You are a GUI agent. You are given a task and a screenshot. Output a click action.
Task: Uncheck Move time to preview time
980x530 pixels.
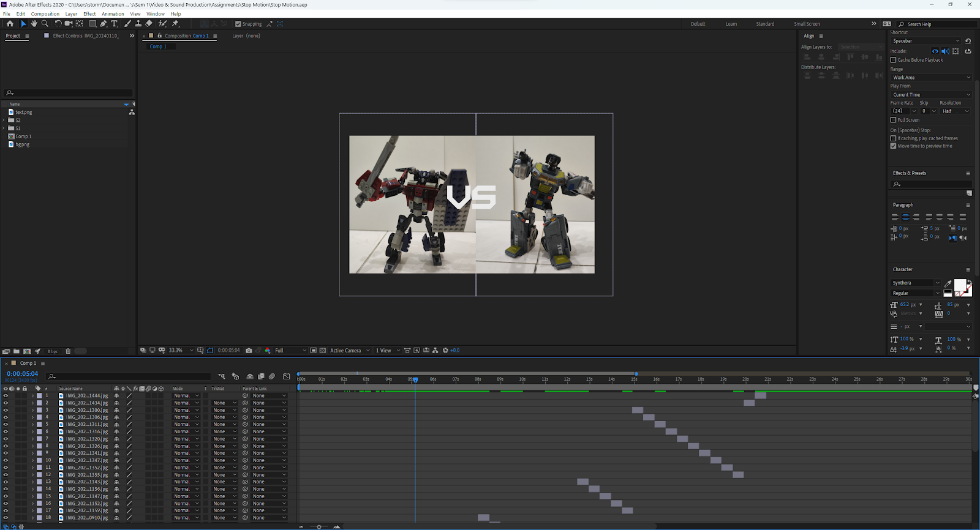893,146
